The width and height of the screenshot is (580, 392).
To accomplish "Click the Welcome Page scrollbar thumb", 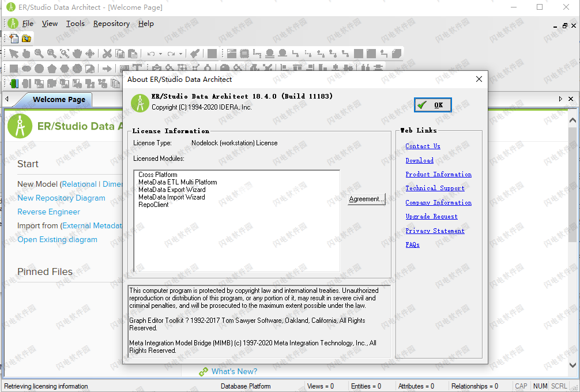I will click(573, 185).
